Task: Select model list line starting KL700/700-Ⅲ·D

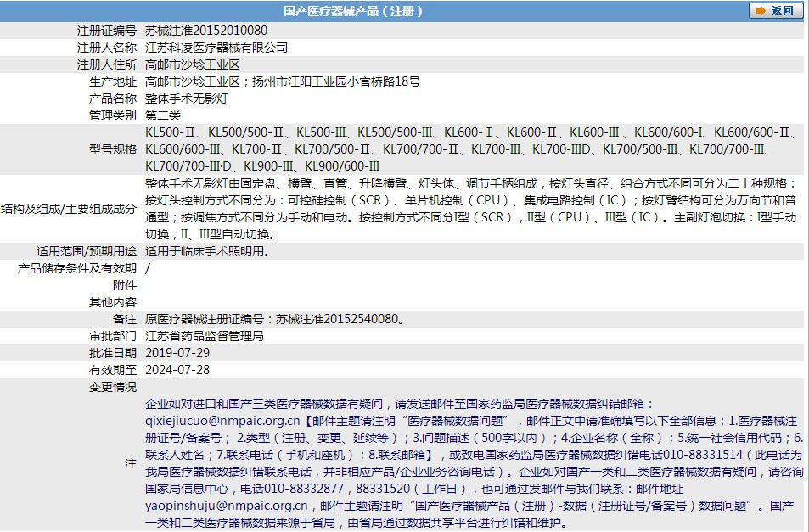Action: [x=262, y=166]
